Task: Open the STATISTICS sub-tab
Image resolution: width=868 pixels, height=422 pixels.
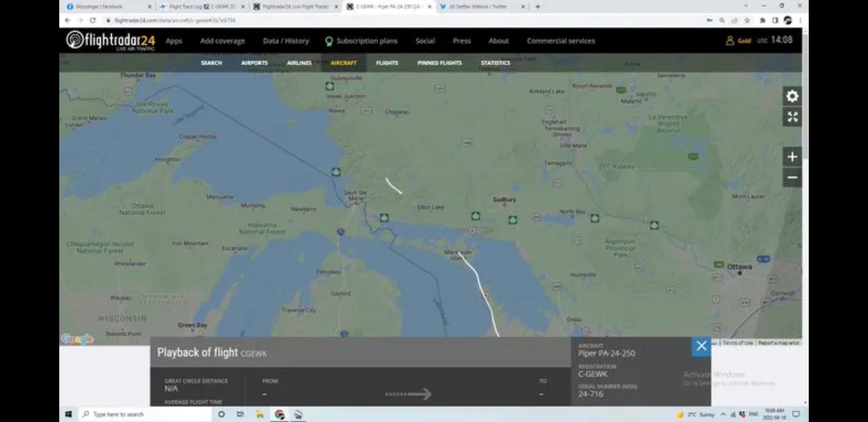Action: tap(495, 63)
